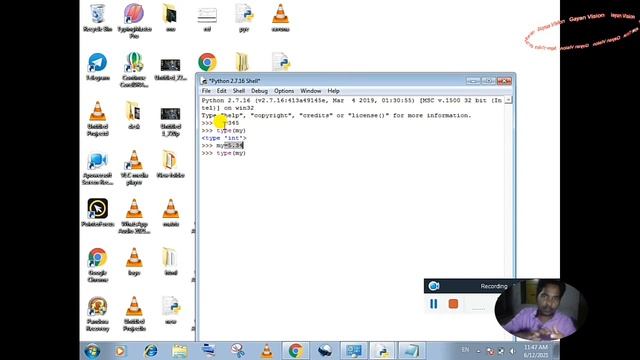Click the last type(my) prompt line
Screen dimensions: 640x360
[x=224, y=153]
